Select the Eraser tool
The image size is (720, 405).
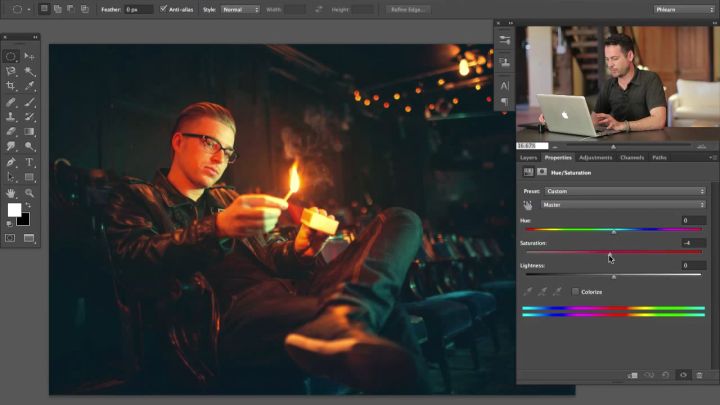[11, 131]
